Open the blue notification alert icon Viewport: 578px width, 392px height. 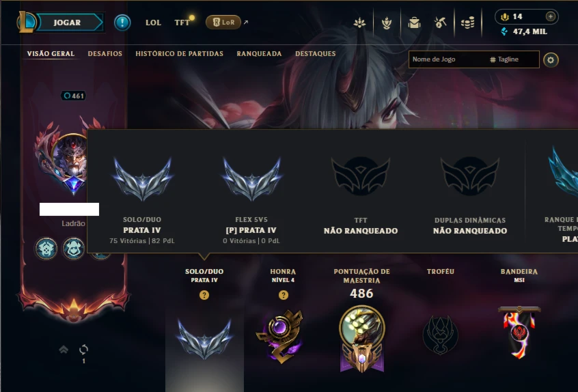[122, 23]
